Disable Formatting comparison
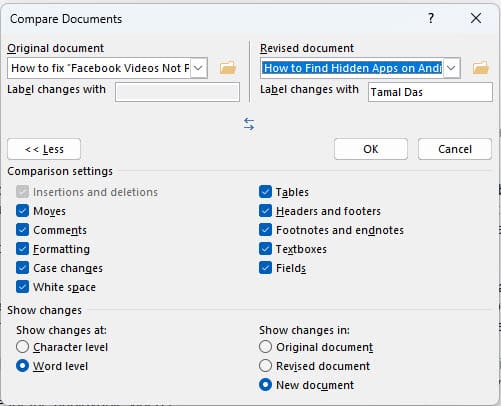The image size is (501, 406). point(22,249)
